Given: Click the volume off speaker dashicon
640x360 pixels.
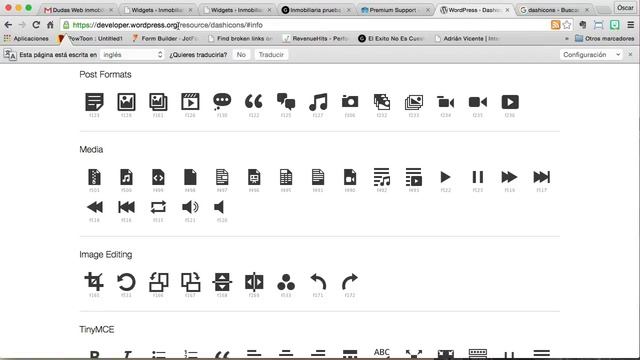Looking at the screenshot, I should 219,207.
